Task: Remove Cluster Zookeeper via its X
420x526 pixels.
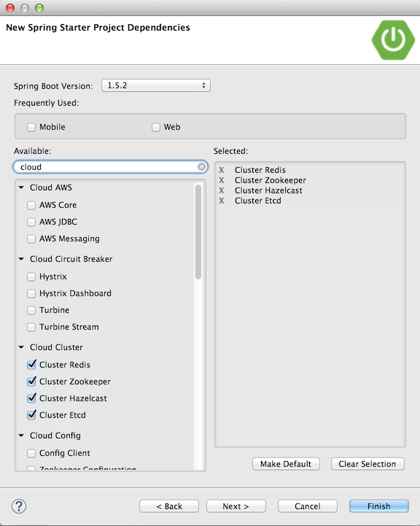Action: (221, 180)
